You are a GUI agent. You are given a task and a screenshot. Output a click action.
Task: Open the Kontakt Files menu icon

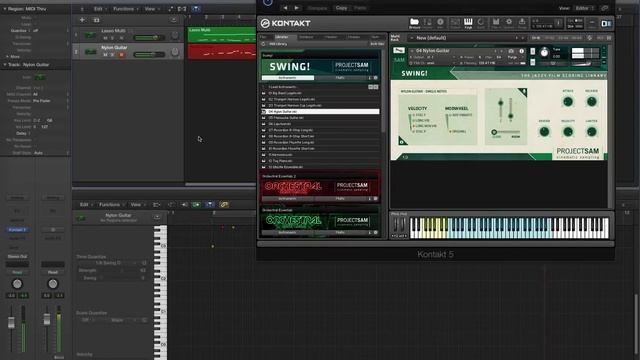[496, 23]
